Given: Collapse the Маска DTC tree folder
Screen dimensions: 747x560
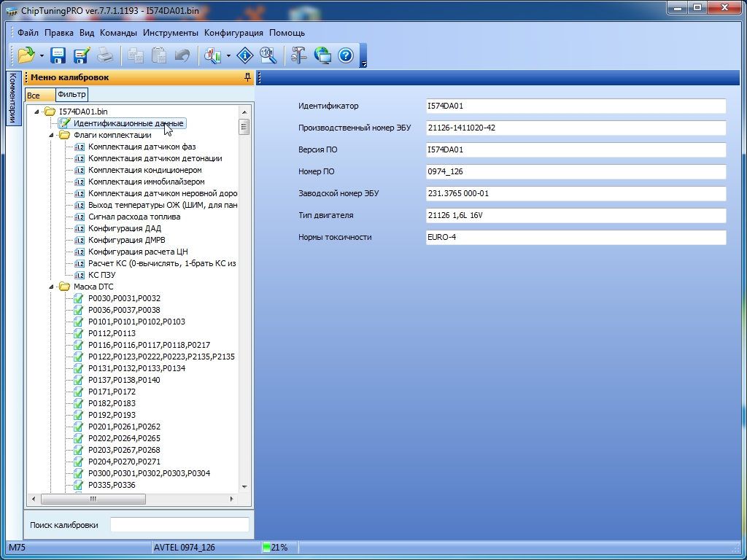Looking at the screenshot, I should pos(52,287).
